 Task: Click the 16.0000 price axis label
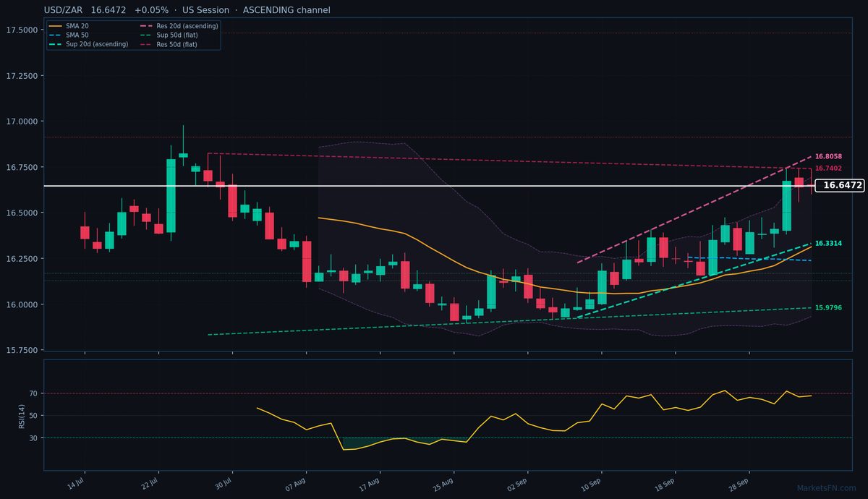coord(22,304)
